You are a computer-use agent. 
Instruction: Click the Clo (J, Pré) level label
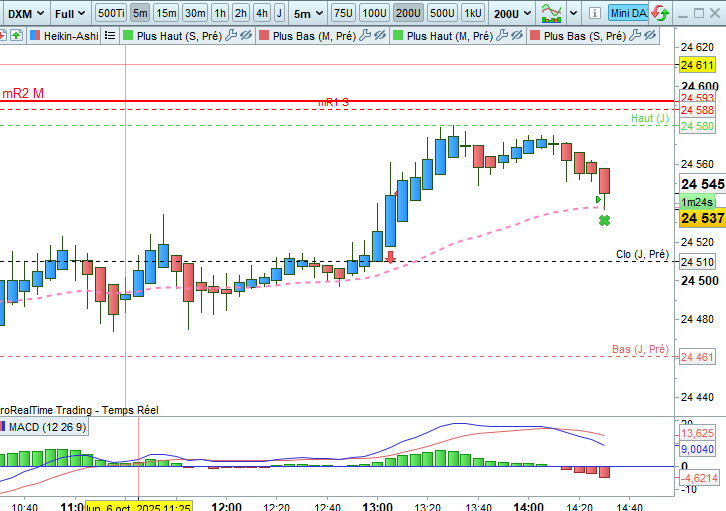pos(642,254)
